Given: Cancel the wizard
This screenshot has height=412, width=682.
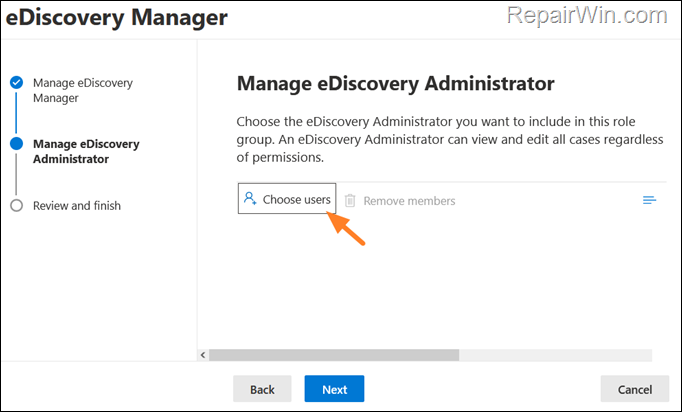Looking at the screenshot, I should click(x=635, y=389).
